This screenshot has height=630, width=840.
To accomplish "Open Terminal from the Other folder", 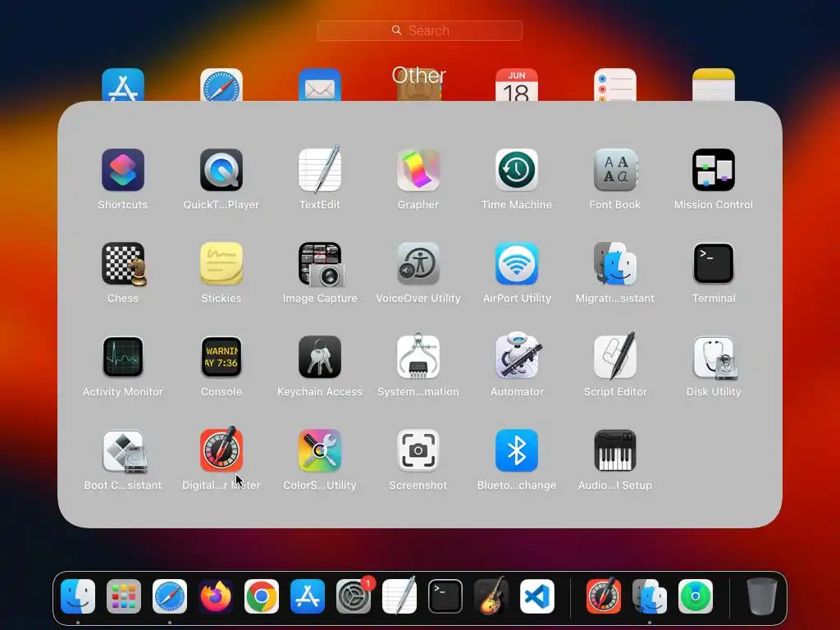I will coord(714,263).
